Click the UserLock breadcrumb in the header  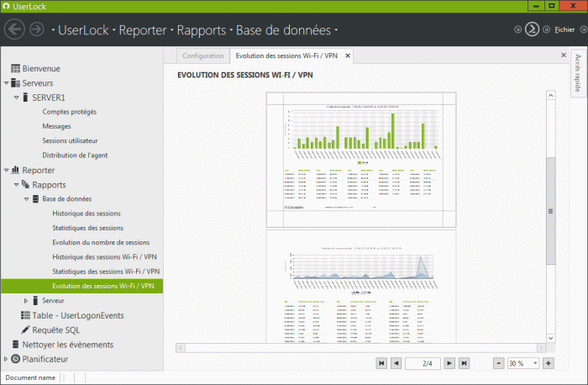click(x=83, y=30)
